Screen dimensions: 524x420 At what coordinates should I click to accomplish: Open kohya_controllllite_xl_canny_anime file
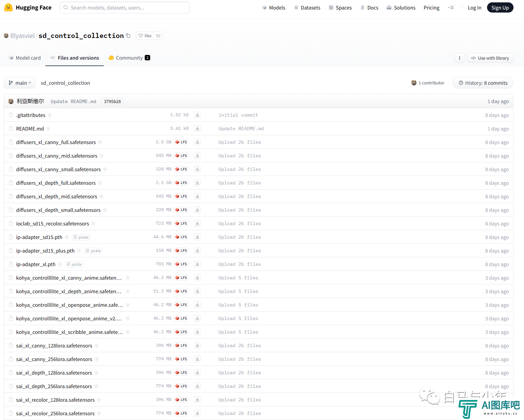click(x=69, y=278)
